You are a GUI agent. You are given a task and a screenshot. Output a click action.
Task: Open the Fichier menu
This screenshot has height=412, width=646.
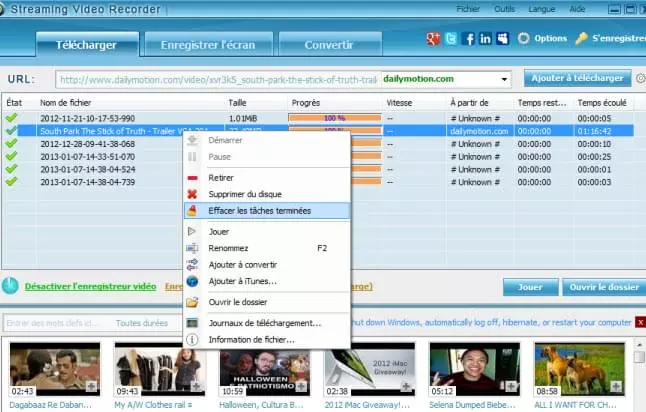point(468,9)
